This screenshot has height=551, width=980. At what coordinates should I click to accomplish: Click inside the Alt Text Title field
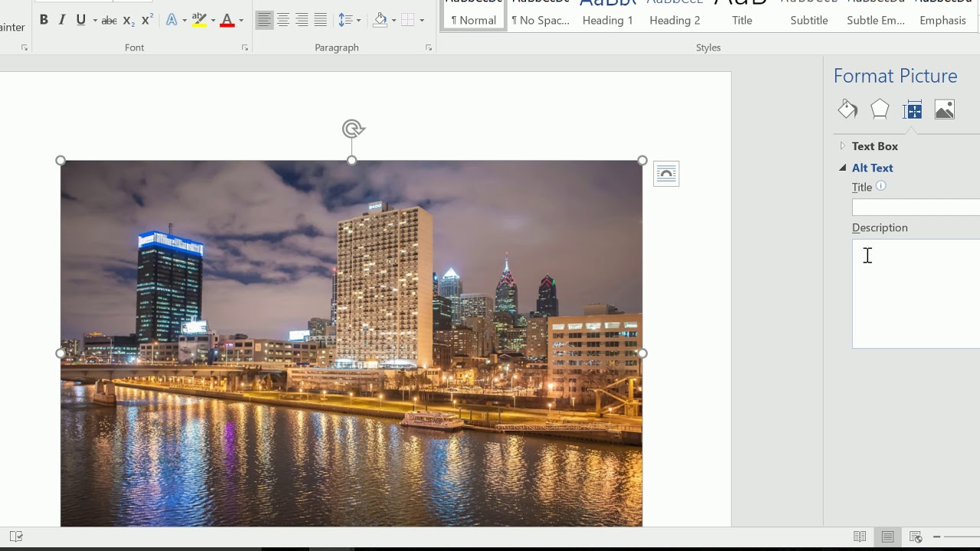click(x=916, y=207)
